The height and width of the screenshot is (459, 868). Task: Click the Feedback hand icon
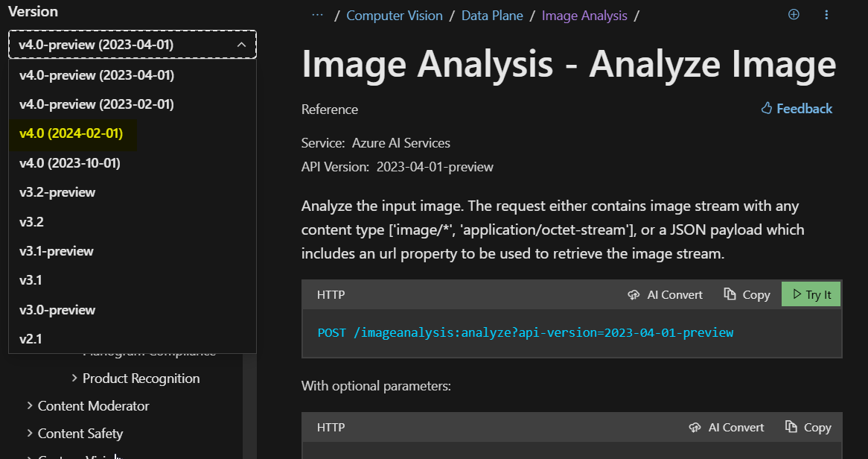(766, 108)
